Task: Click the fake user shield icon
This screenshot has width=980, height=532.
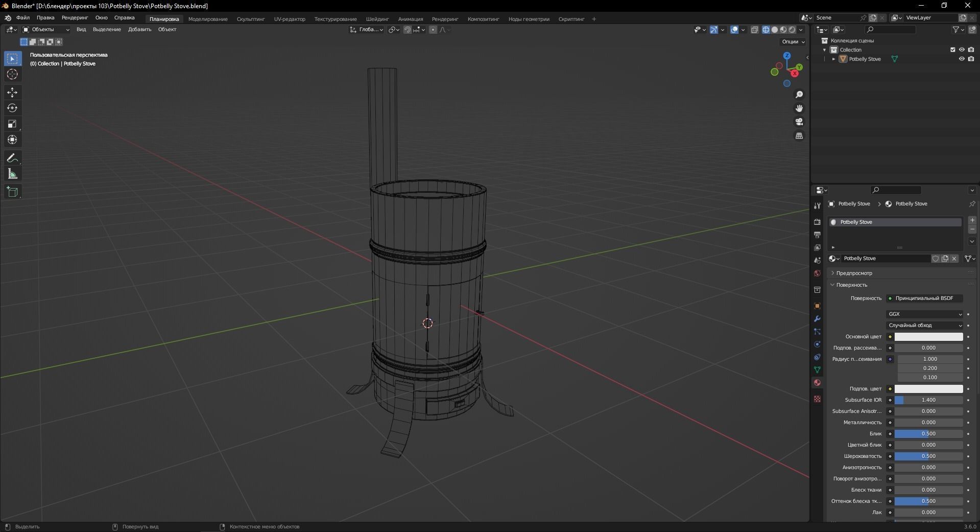Action: coord(936,259)
